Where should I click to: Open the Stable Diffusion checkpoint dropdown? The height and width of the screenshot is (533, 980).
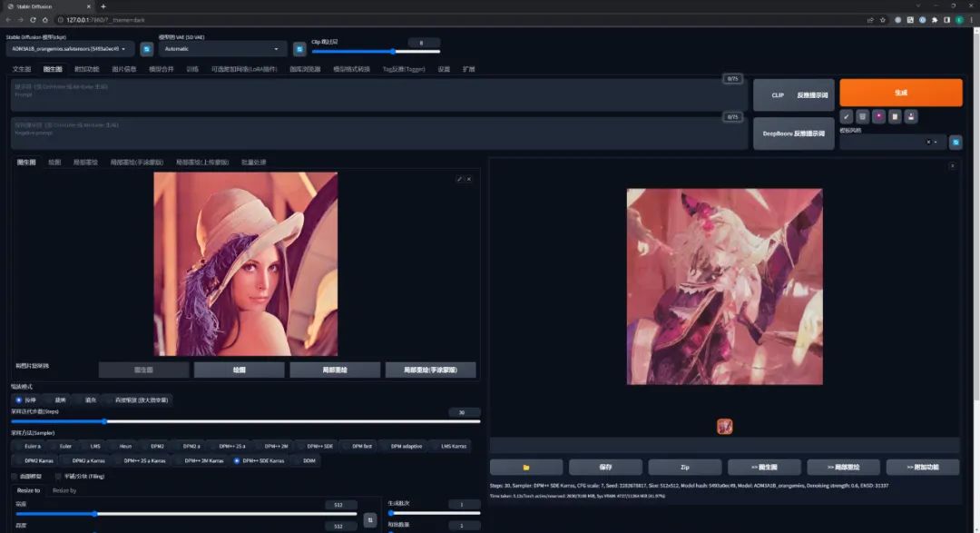[x=70, y=49]
